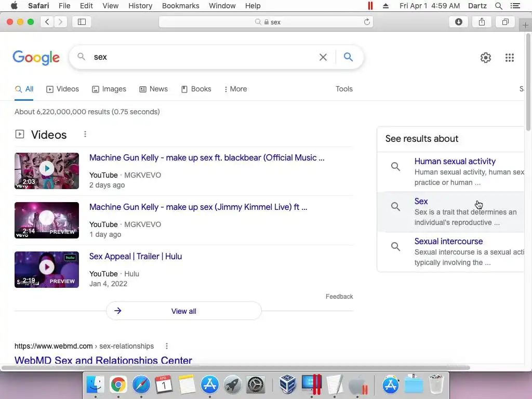Click the Google logo
532x399 pixels.
(x=36, y=57)
